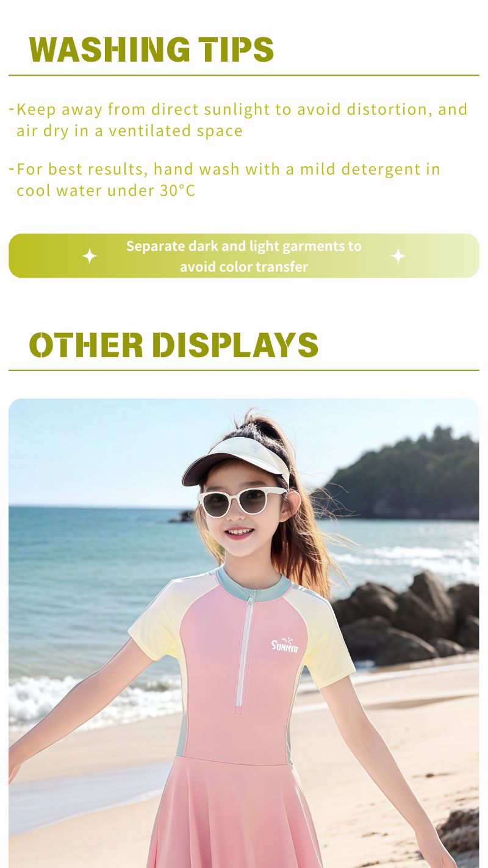Select the OTHER DISPLAYS heading
Viewport: 488px width, 868px height.
coord(174,345)
